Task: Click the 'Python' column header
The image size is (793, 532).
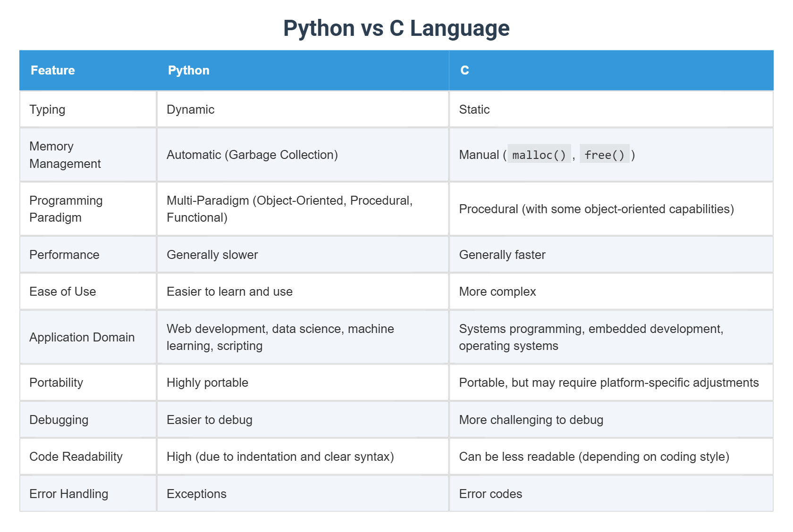Action: tap(303, 70)
